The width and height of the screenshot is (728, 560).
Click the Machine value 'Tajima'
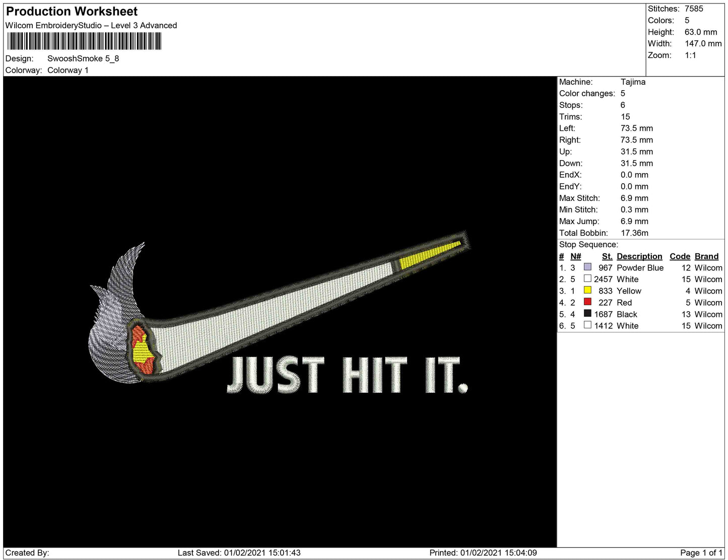pyautogui.click(x=633, y=82)
